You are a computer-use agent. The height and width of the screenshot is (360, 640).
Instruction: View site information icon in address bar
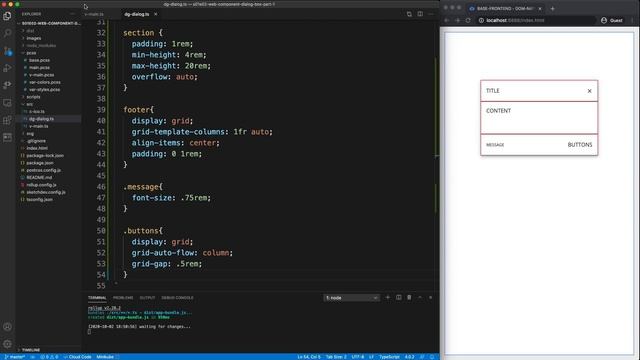(481, 20)
